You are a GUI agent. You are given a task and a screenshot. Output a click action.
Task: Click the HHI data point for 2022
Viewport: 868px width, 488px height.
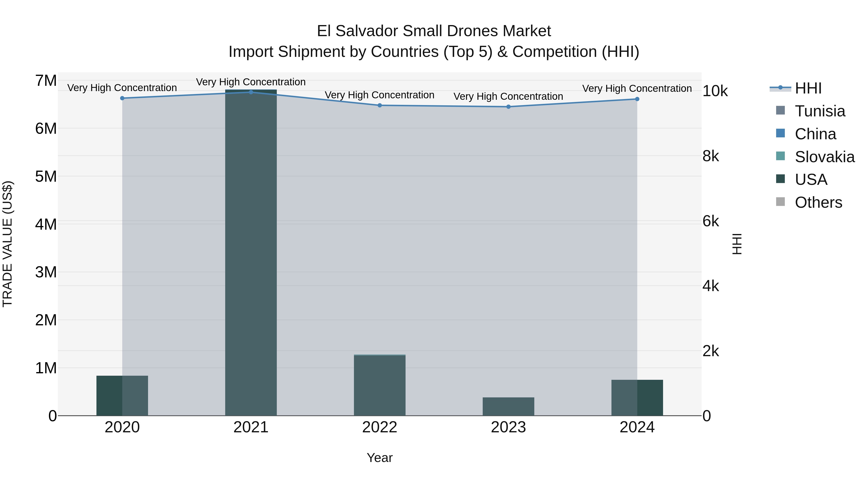pos(380,105)
